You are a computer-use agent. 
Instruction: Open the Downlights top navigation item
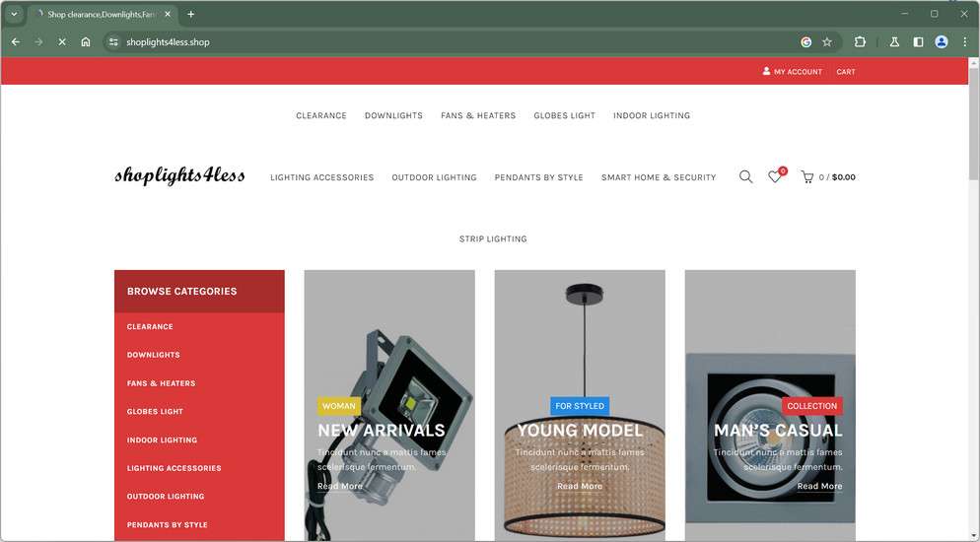(393, 115)
